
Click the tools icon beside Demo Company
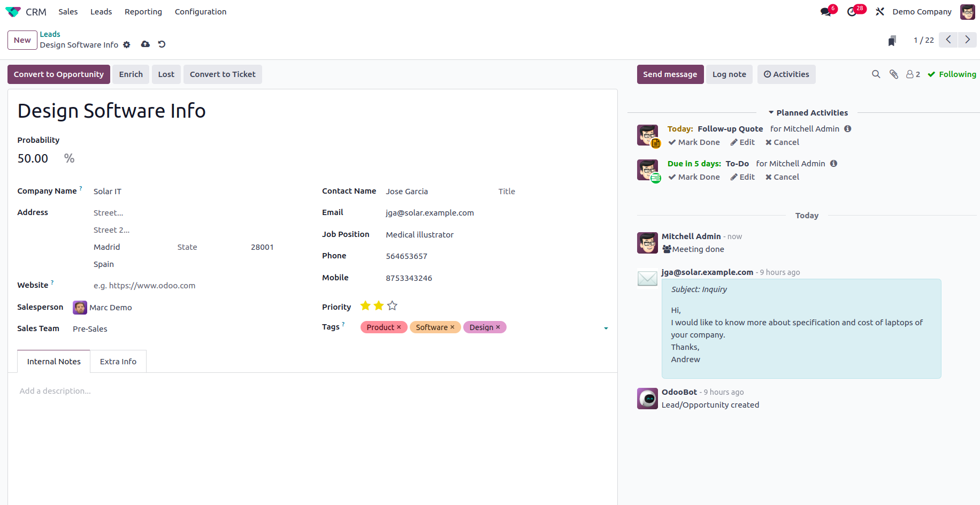coord(880,11)
